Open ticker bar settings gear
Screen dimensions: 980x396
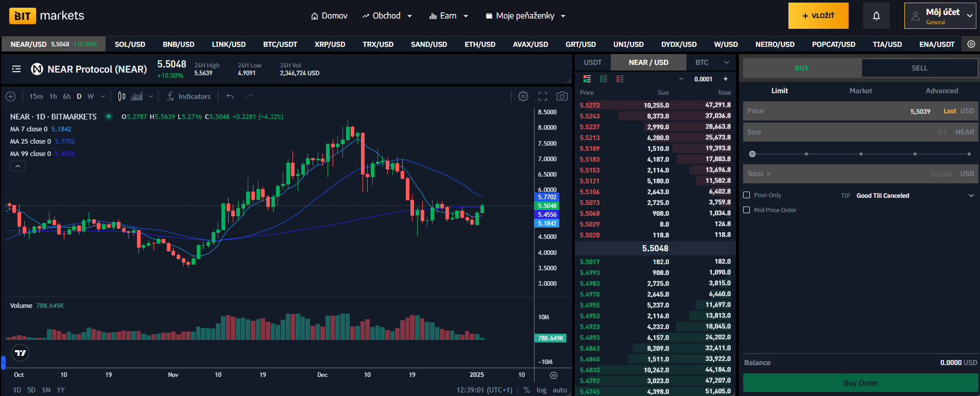point(971,44)
